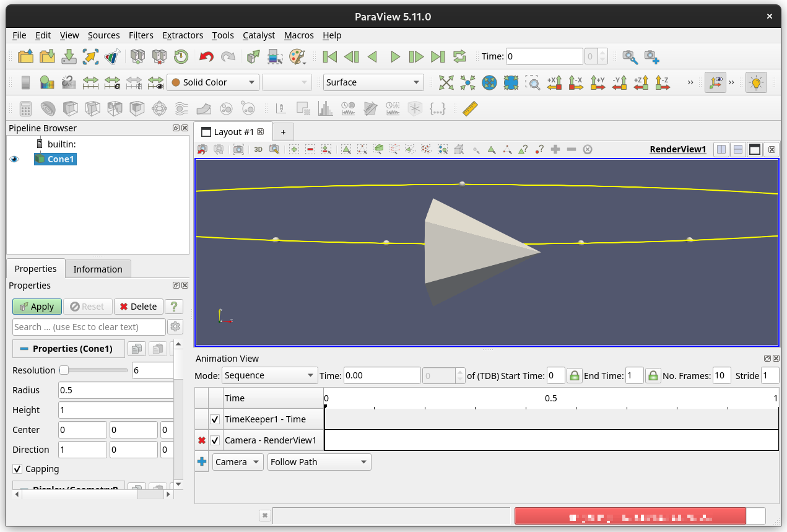Add a new layout tab
Viewport: 787px width, 532px height.
point(283,132)
